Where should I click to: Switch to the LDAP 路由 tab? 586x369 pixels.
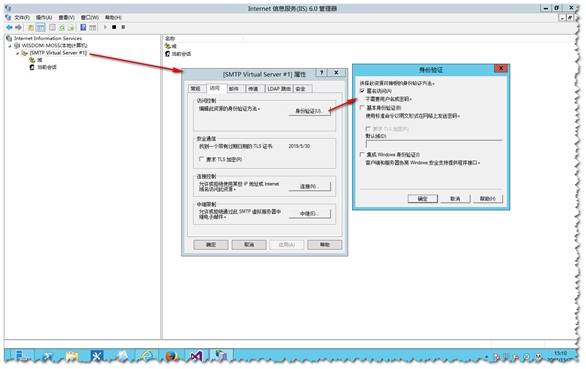click(279, 89)
